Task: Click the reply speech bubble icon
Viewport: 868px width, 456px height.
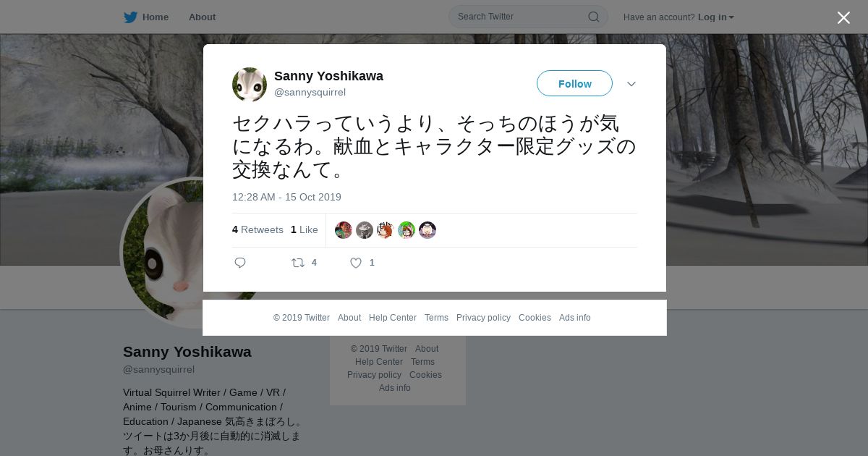Action: pyautogui.click(x=240, y=263)
